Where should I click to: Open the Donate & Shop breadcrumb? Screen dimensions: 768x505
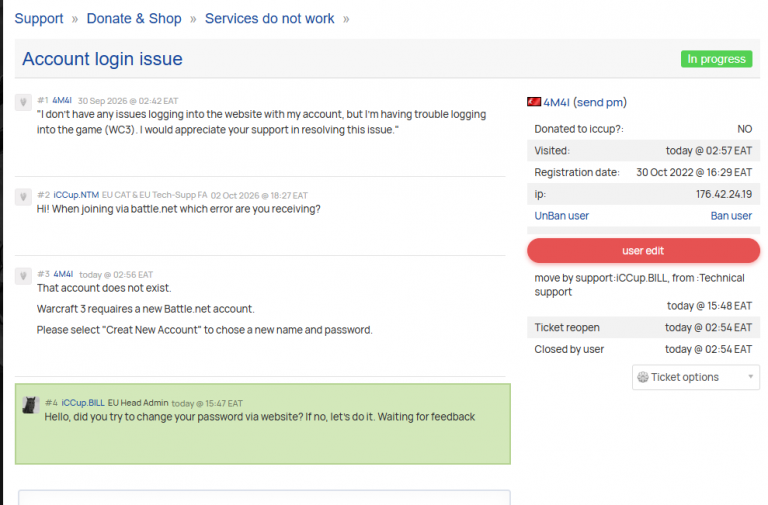point(134,19)
